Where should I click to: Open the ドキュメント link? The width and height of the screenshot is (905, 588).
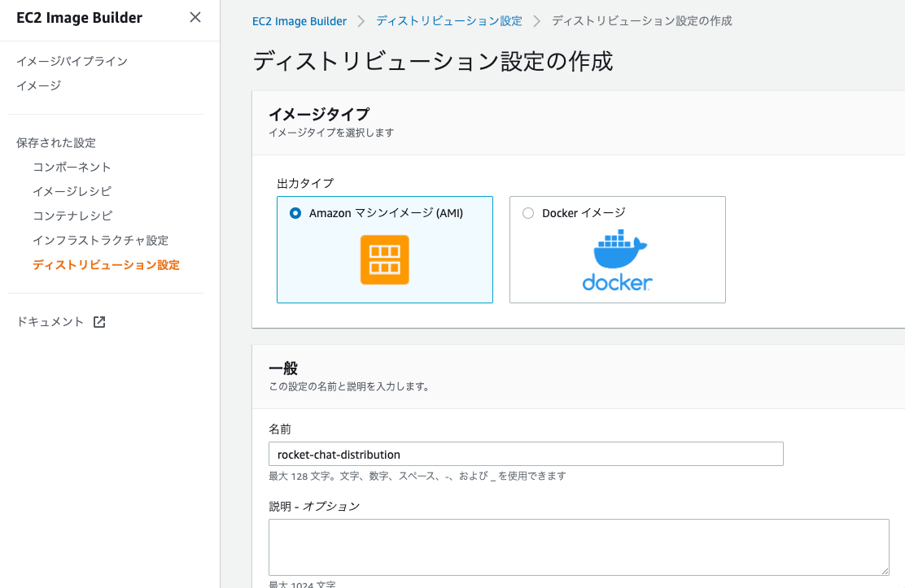pos(50,321)
